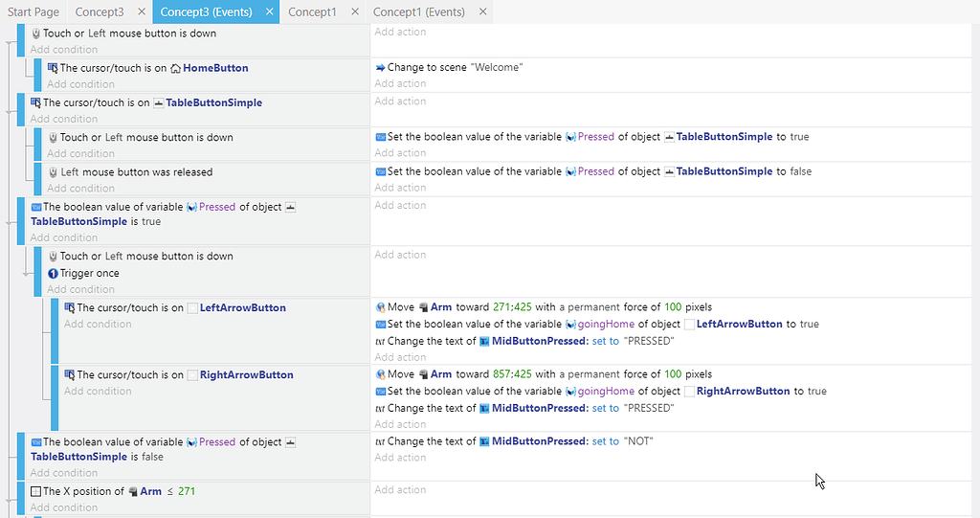Click the Trigger once condition icon
980x518 pixels.
(53, 273)
